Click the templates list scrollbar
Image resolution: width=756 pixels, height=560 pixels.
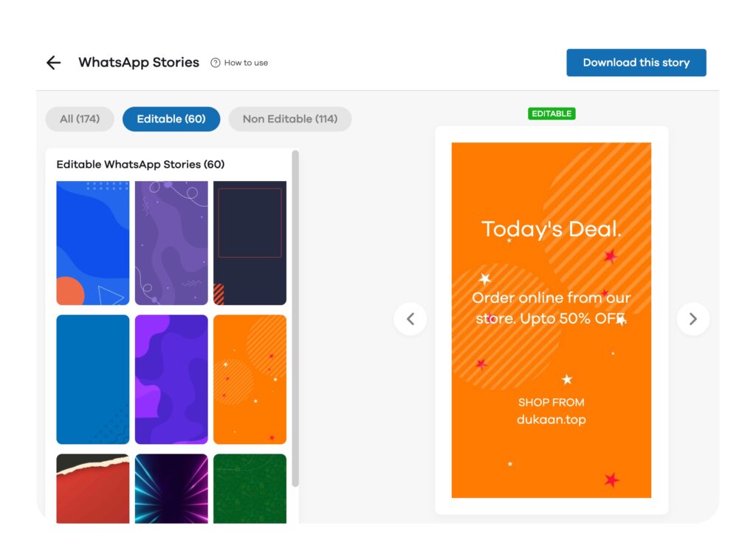(295, 318)
